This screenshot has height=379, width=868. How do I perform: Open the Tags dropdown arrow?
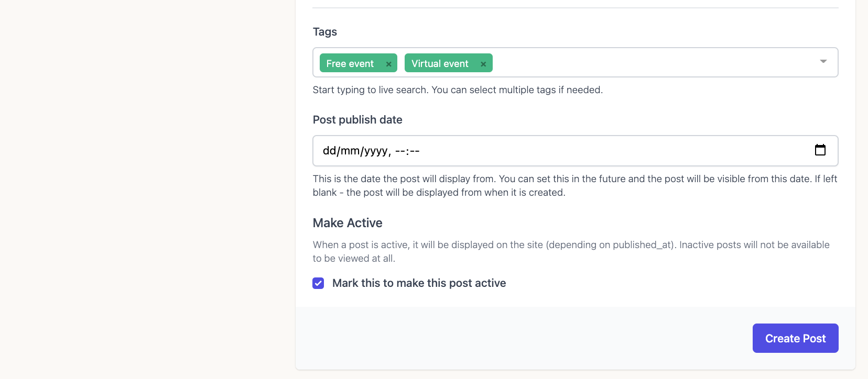pyautogui.click(x=823, y=62)
